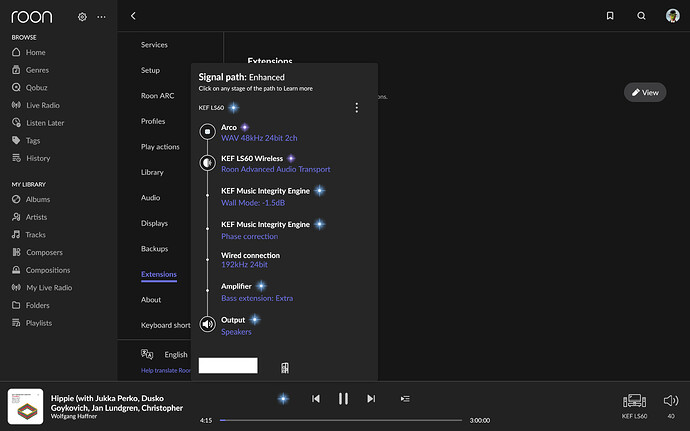This screenshot has width=690, height=431.
Task: Click 192kHz 24bit wired connection link
Action: [244, 265]
